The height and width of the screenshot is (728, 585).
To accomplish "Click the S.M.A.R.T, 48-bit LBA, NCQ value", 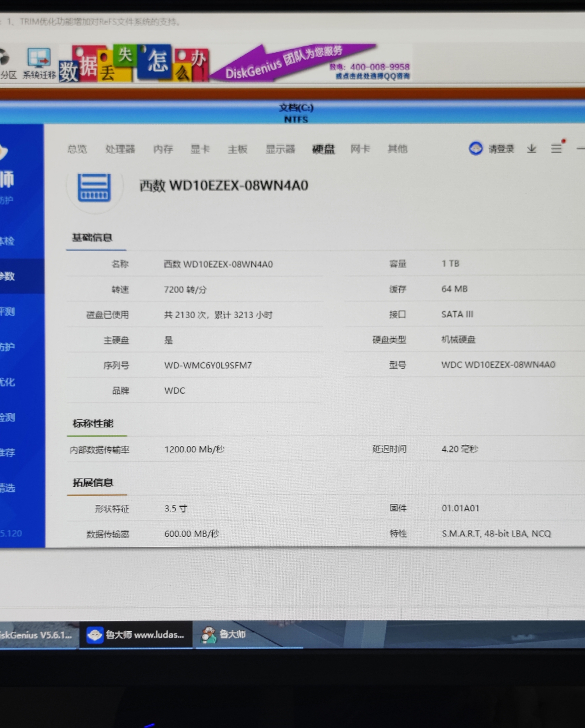I will (497, 534).
